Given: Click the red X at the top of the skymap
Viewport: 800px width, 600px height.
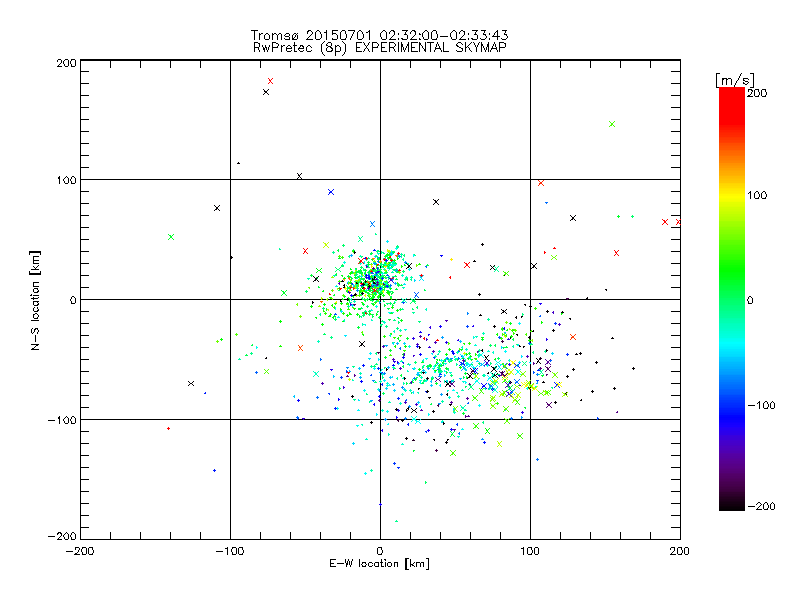Looking at the screenshot, I should (270, 81).
